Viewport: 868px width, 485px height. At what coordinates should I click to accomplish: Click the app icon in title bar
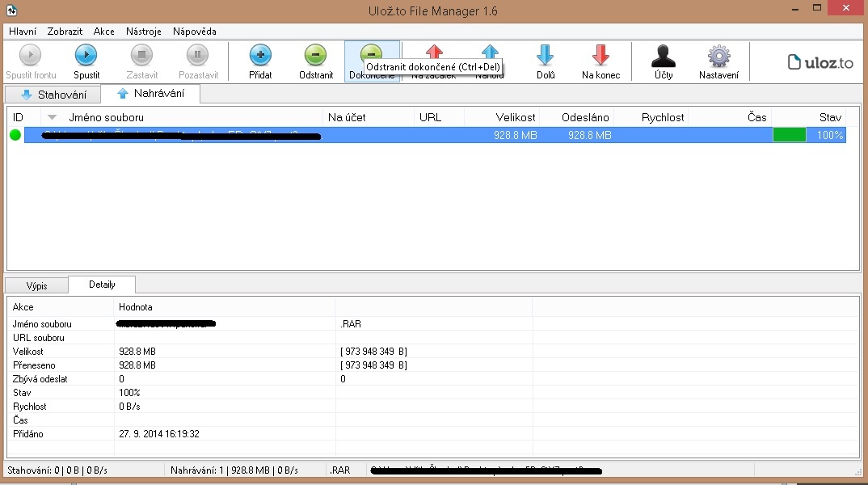11,10
